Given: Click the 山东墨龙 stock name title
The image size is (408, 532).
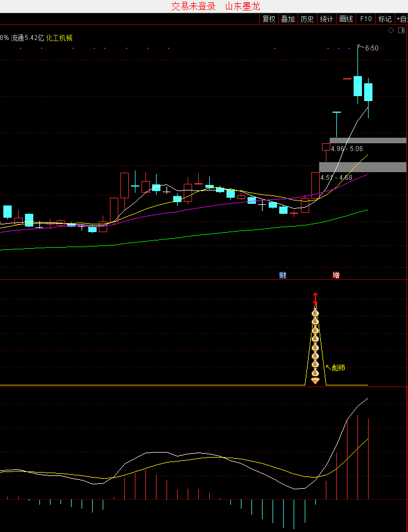Looking at the screenshot, I should click(243, 6).
